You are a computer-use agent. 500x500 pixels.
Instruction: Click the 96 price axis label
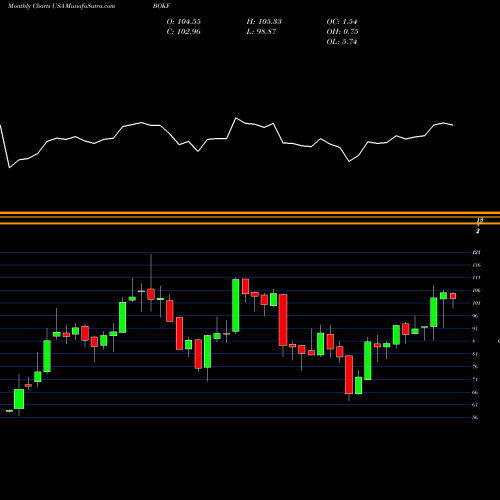tap(476, 316)
